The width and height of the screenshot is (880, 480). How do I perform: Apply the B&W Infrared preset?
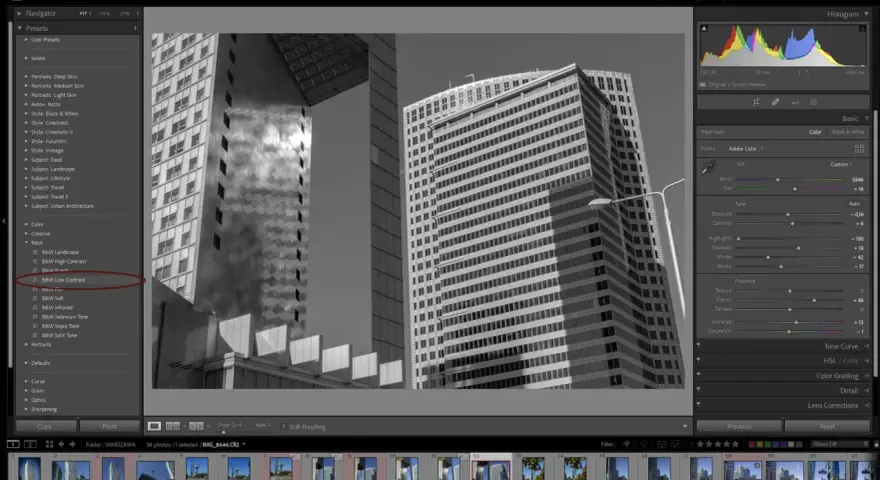[57, 308]
